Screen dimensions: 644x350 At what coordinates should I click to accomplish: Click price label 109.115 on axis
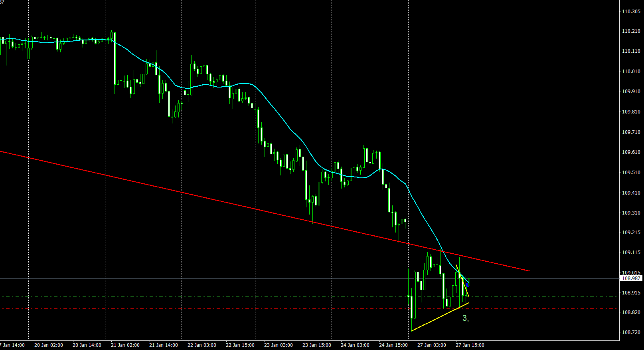click(631, 253)
